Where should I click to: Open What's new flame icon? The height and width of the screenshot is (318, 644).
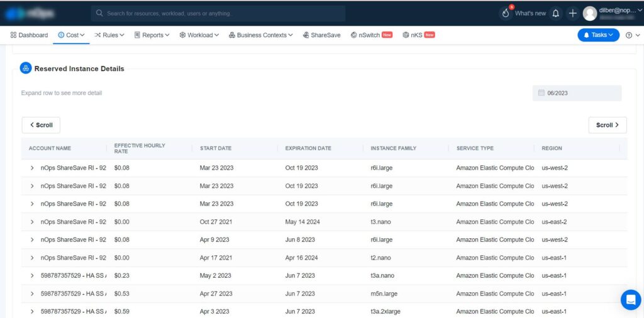pyautogui.click(x=506, y=13)
